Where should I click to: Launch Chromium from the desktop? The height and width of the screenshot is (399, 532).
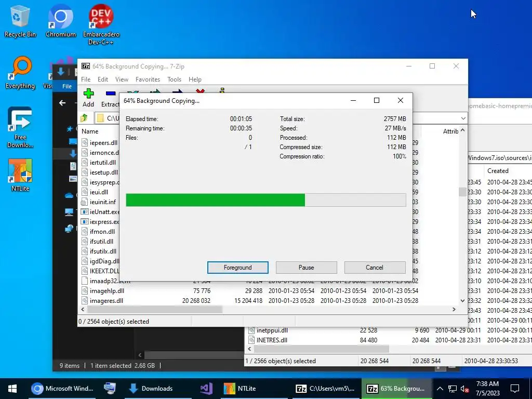pyautogui.click(x=60, y=21)
